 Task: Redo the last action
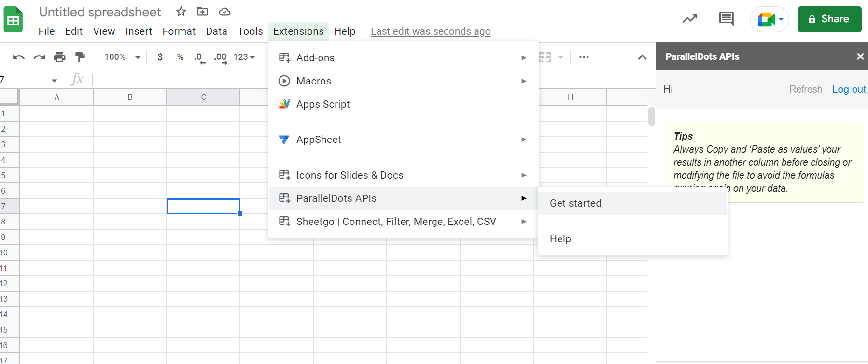tap(39, 57)
